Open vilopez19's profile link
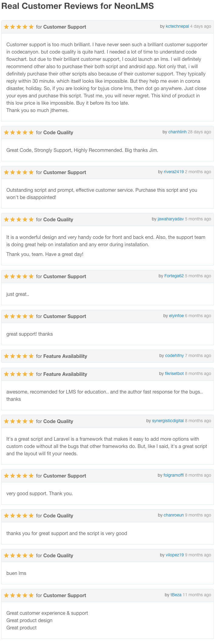This screenshot has height=644, width=216. click(x=175, y=555)
